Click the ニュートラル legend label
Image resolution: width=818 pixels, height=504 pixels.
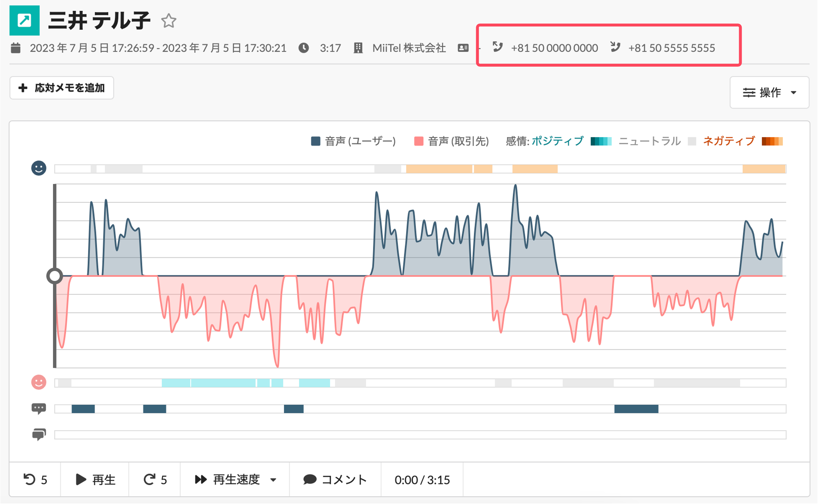click(x=650, y=141)
